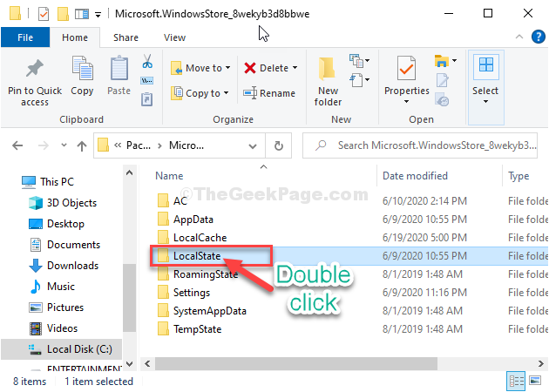The width and height of the screenshot is (549, 392).
Task: Go up one level with up arrow
Action: point(82,145)
